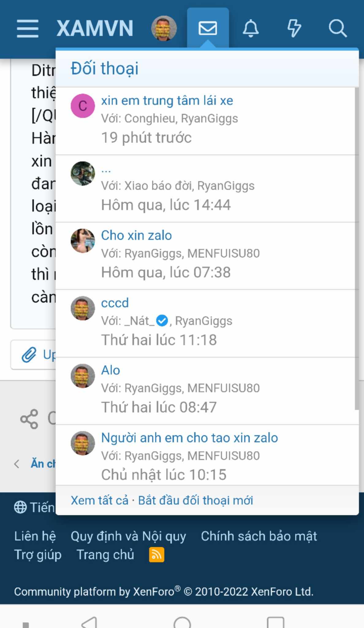This screenshot has height=628, width=364.
Task: Tap the globe language selector
Action: 20,507
